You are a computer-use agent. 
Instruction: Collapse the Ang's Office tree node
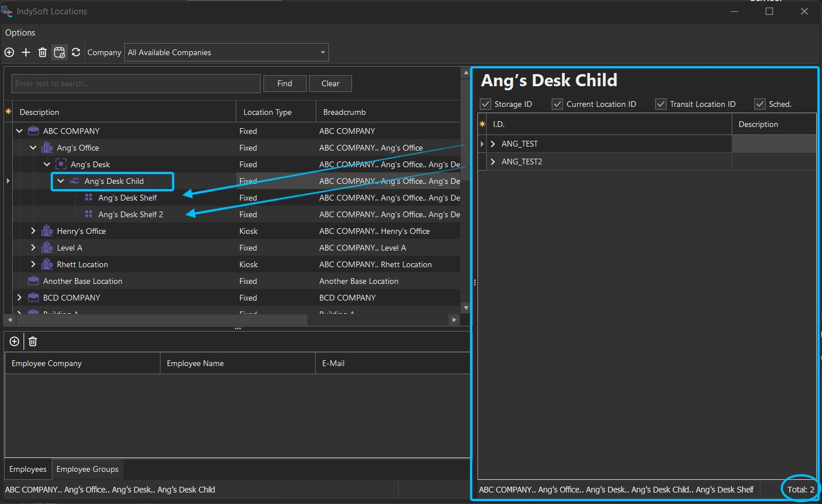tap(33, 148)
